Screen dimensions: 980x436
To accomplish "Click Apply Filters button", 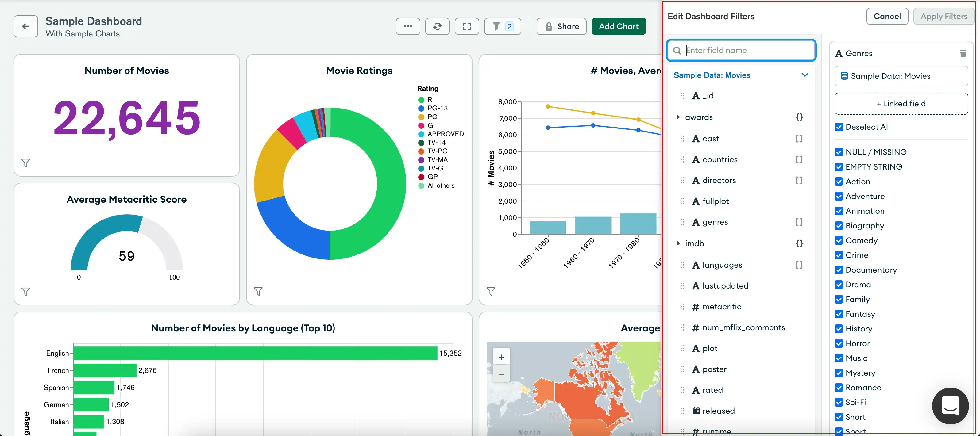I will coord(944,16).
